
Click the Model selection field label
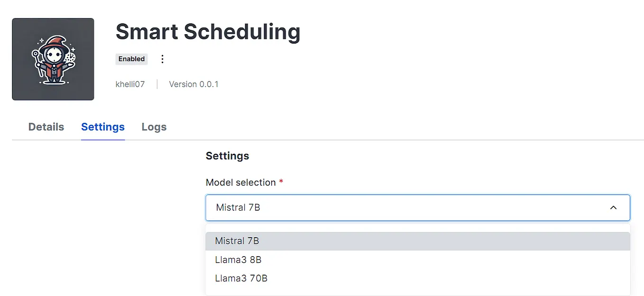point(240,183)
